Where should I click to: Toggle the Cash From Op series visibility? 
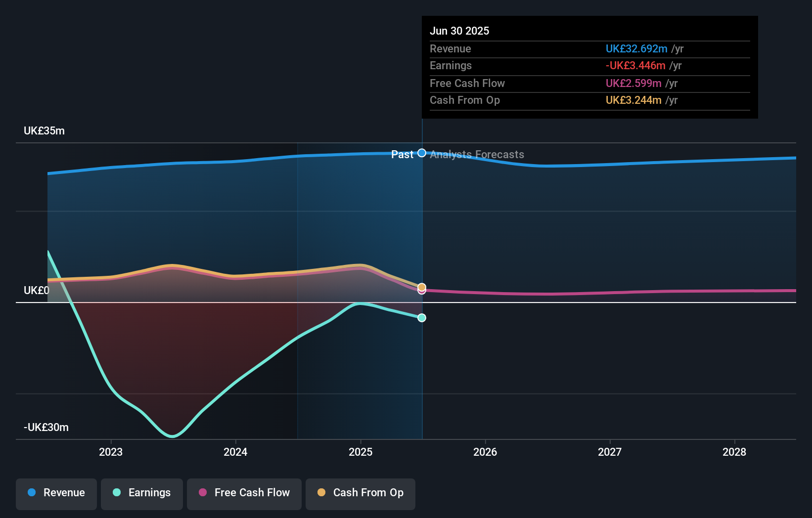coord(361,493)
